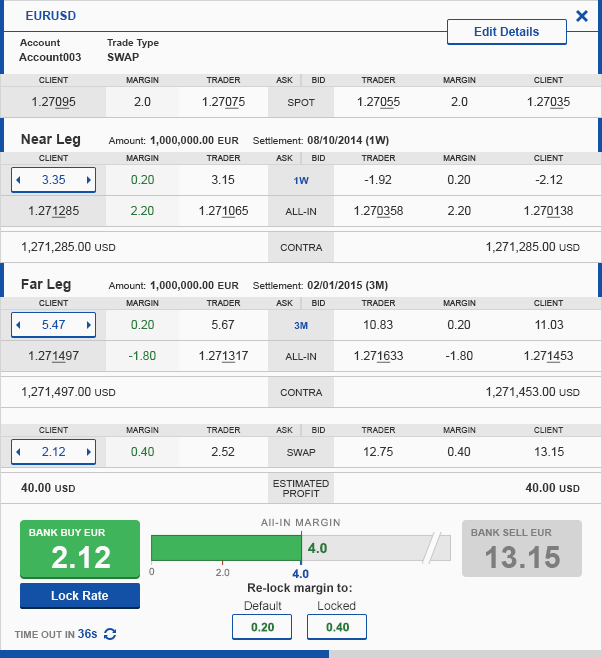
Task: Open Edit Details
Action: pyautogui.click(x=506, y=32)
